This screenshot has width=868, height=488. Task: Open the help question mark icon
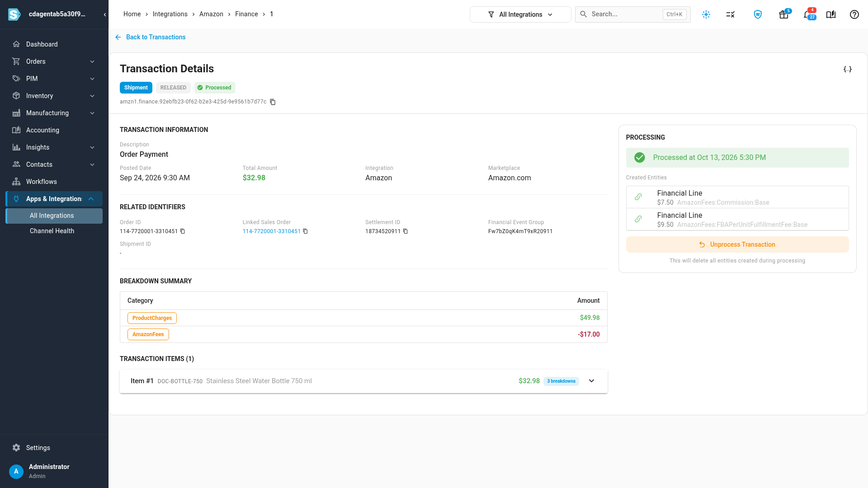[854, 14]
